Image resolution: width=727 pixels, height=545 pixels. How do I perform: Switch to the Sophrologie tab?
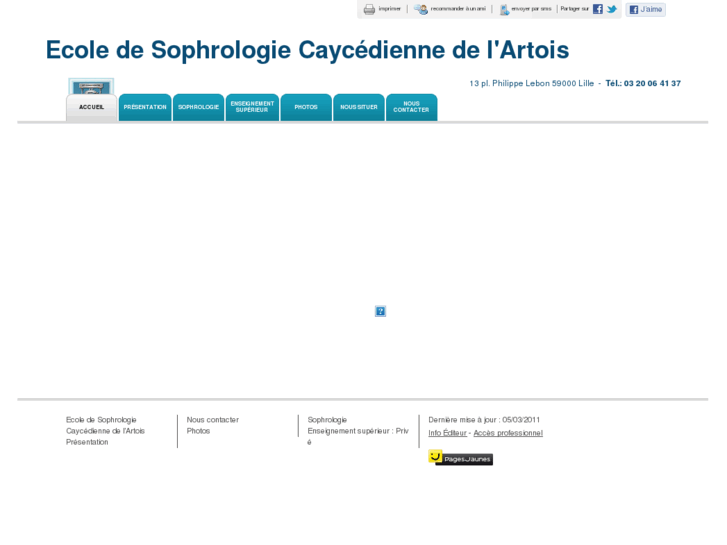(198, 108)
